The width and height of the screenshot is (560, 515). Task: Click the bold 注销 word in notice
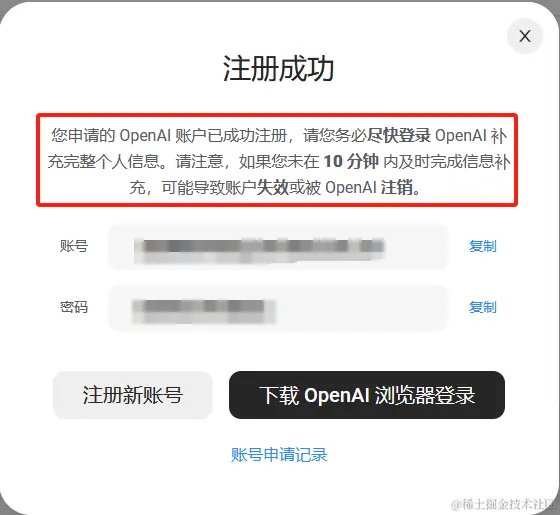click(x=397, y=187)
